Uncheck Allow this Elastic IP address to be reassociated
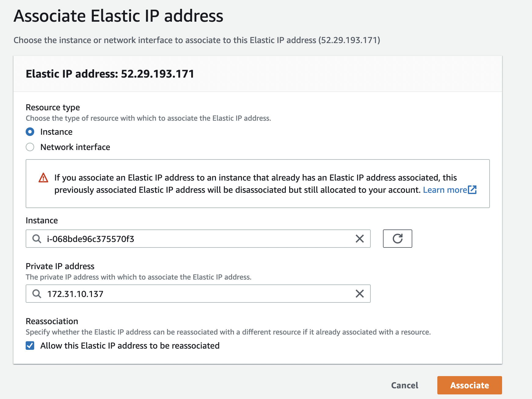Viewport: 532px width, 399px height. click(30, 346)
